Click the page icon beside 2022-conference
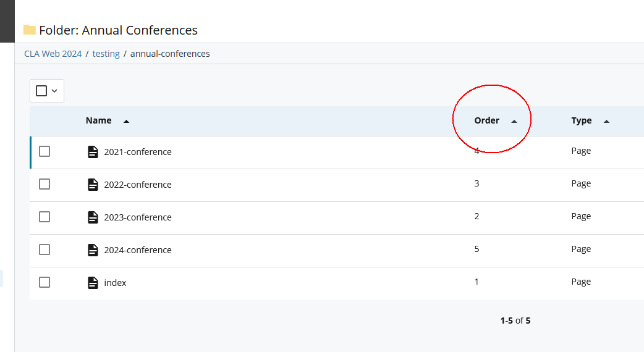Viewport: 644px width, 352px height. [93, 185]
